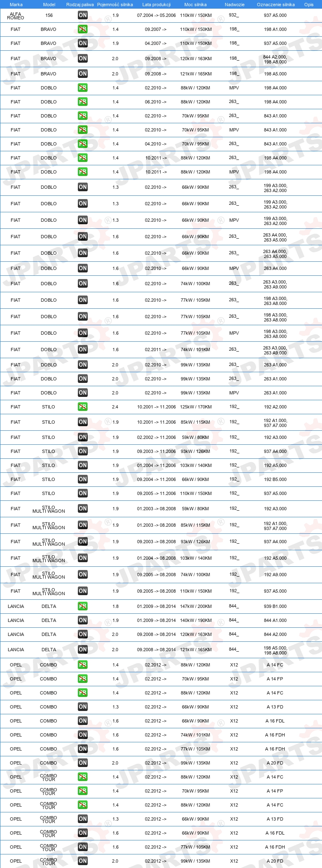Select the model cell '156'
Screen dimensions: 322x868
(49, 15)
